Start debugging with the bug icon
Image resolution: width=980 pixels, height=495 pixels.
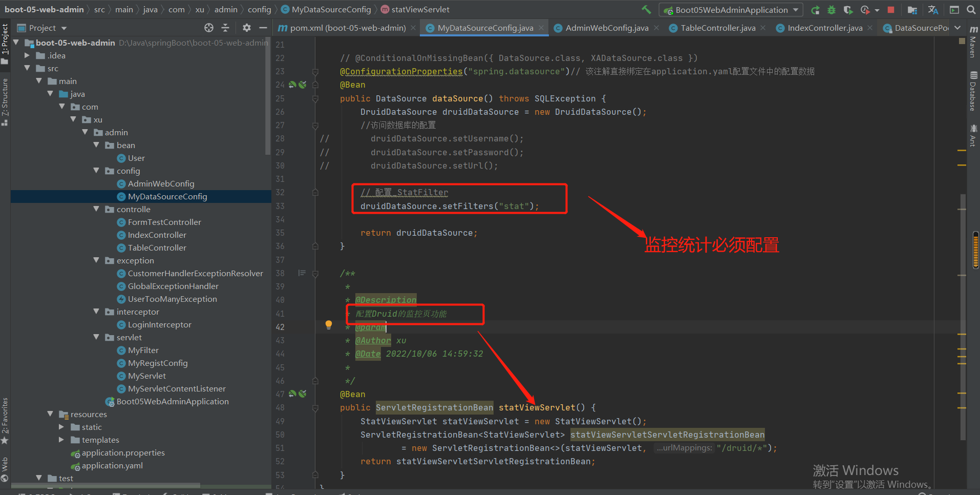[832, 10]
